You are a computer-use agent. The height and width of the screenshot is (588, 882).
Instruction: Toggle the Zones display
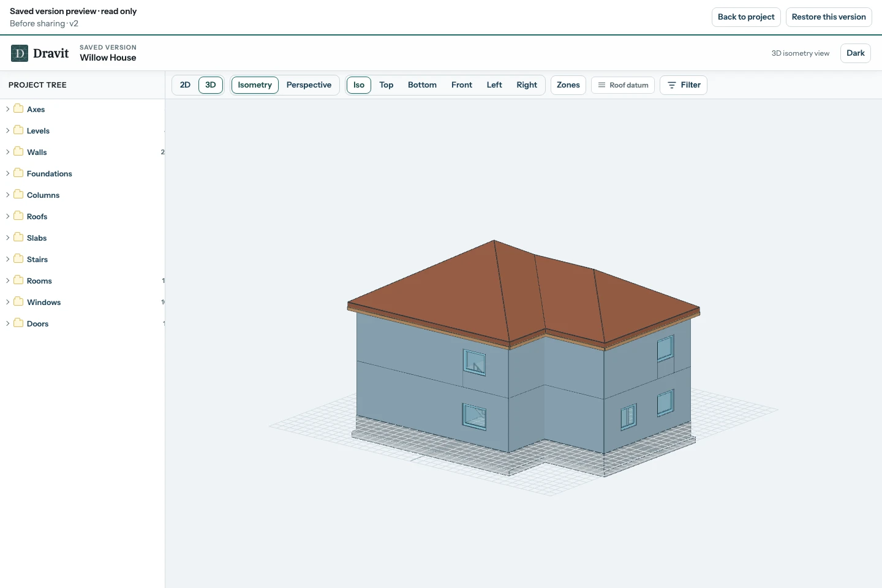568,85
